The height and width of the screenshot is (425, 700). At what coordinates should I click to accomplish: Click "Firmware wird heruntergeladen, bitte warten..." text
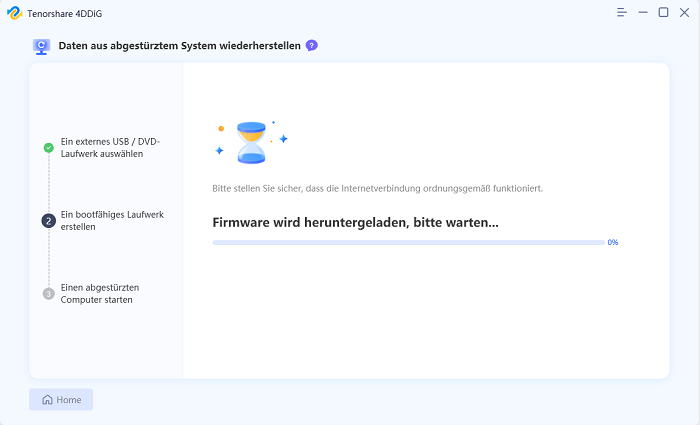tap(355, 222)
